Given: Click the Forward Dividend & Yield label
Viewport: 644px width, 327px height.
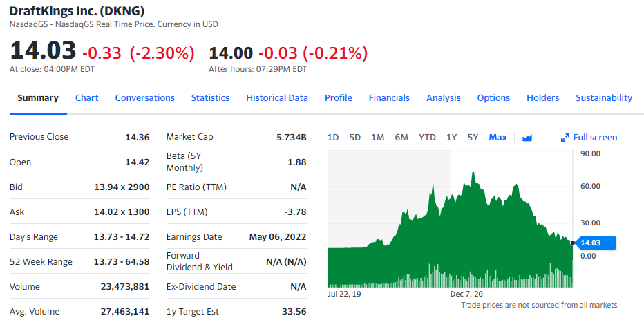Looking at the screenshot, I should click(x=200, y=261).
